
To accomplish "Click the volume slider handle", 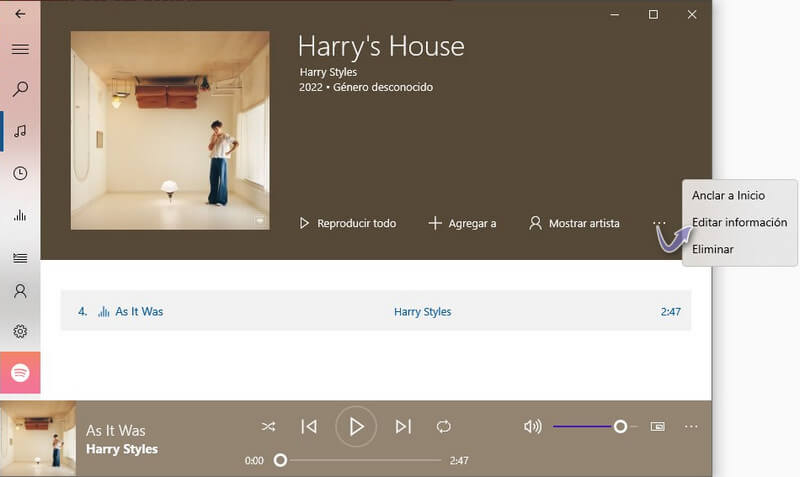I will [620, 426].
